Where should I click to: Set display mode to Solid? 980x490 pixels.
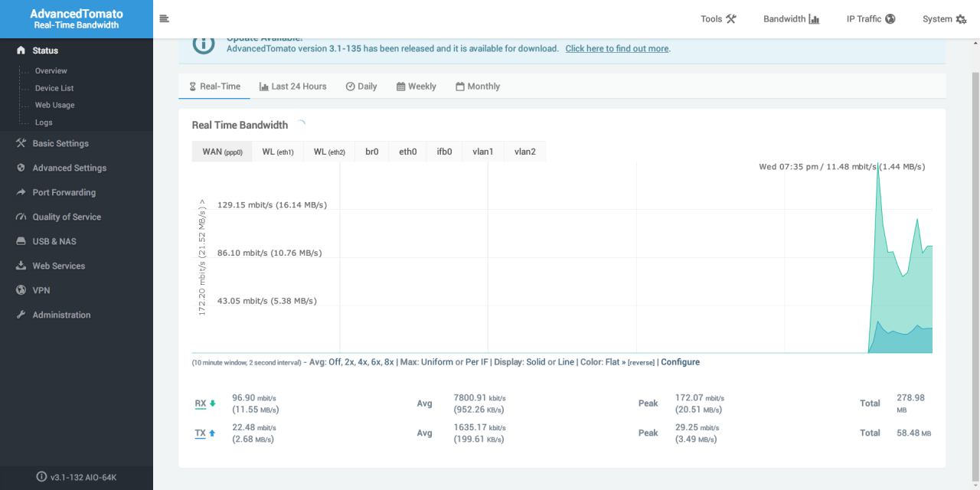(536, 362)
